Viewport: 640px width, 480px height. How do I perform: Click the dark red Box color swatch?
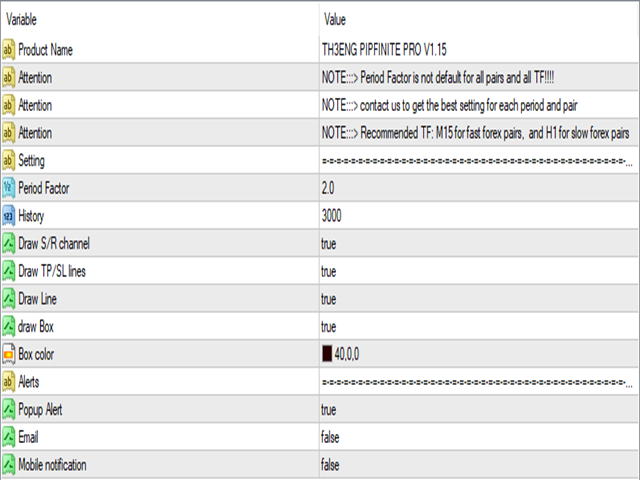coord(327,353)
